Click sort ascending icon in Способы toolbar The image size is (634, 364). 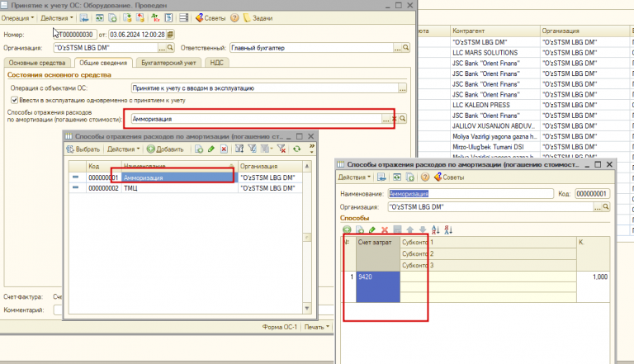tap(435, 229)
